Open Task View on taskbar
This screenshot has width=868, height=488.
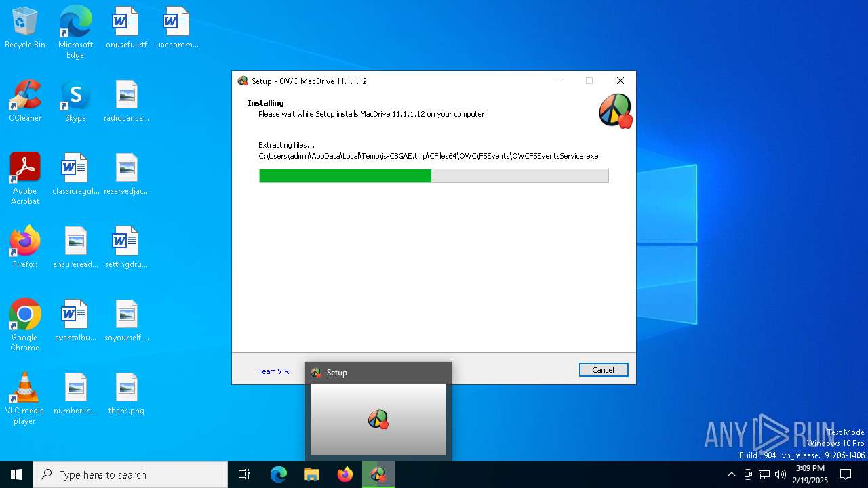click(244, 474)
